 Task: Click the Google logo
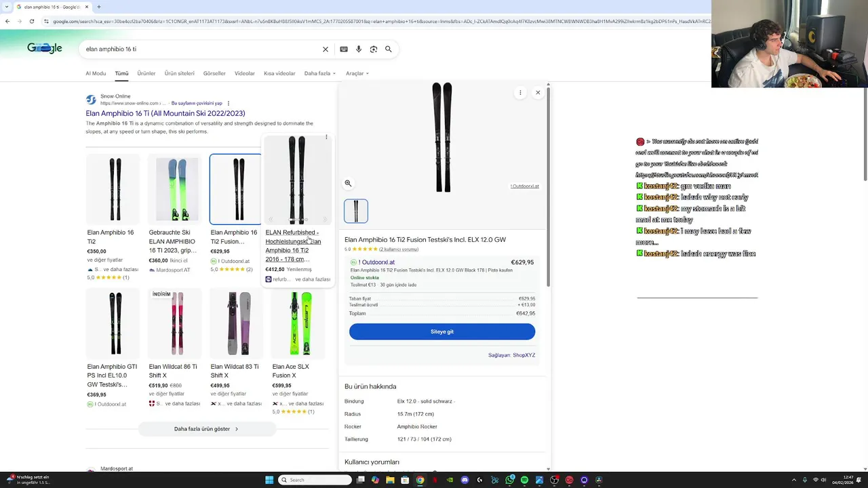tap(45, 48)
